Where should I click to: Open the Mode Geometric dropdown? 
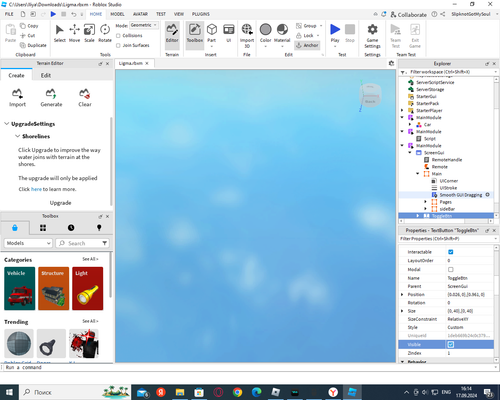click(x=144, y=25)
